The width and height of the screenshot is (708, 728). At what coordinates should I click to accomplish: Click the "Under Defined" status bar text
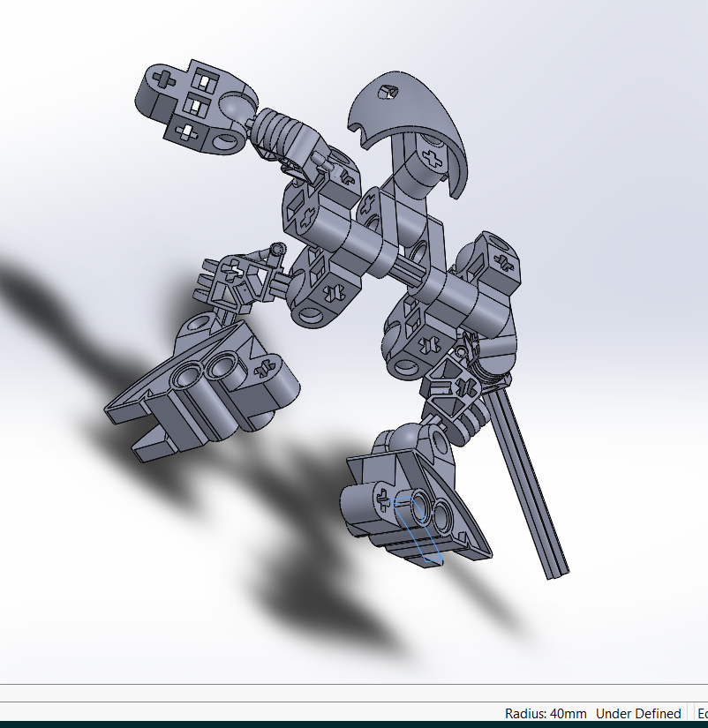[638, 713]
